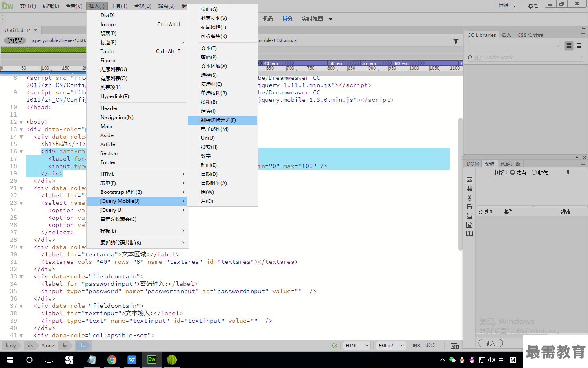588x368 pixels.
Task: Select the Scripts asset category icon
Action: coord(470,216)
